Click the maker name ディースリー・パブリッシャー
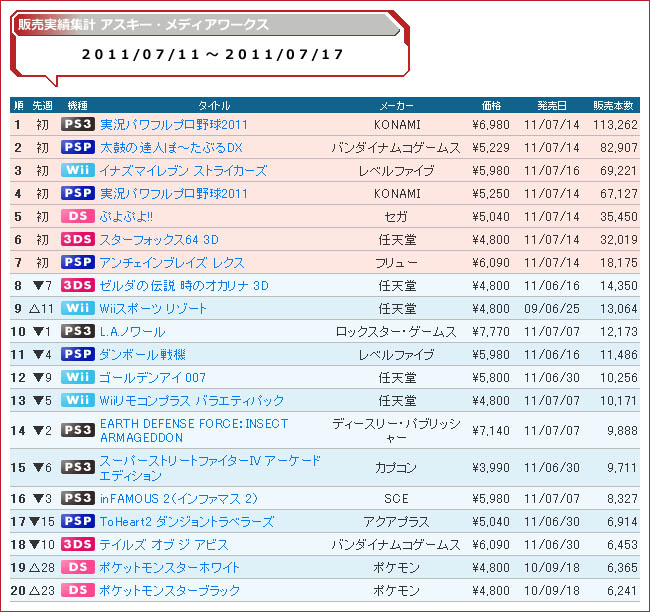The width and height of the screenshot is (650, 612). pyautogui.click(x=396, y=430)
